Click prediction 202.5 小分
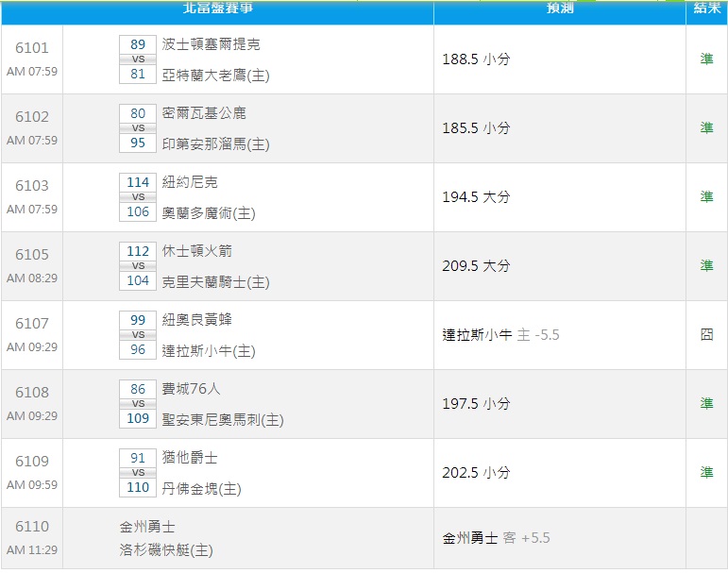This screenshot has width=728, height=573. point(476,472)
